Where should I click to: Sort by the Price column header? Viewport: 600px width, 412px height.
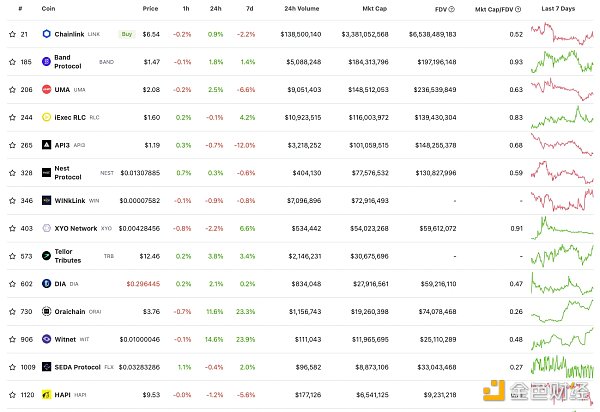(150, 9)
